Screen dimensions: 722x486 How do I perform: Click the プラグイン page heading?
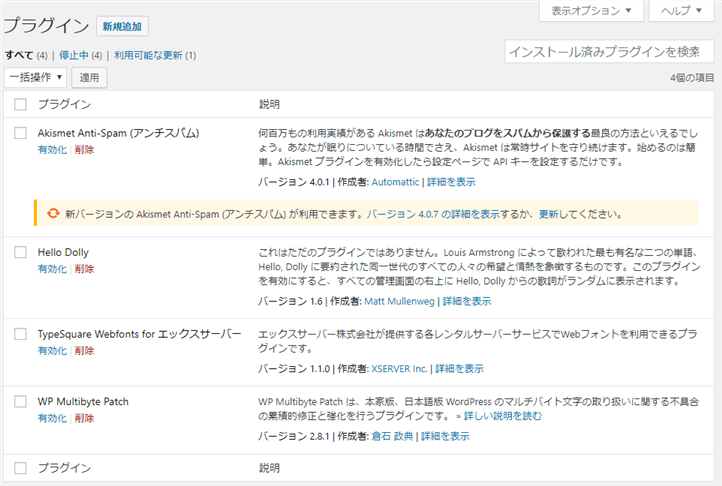click(x=46, y=25)
